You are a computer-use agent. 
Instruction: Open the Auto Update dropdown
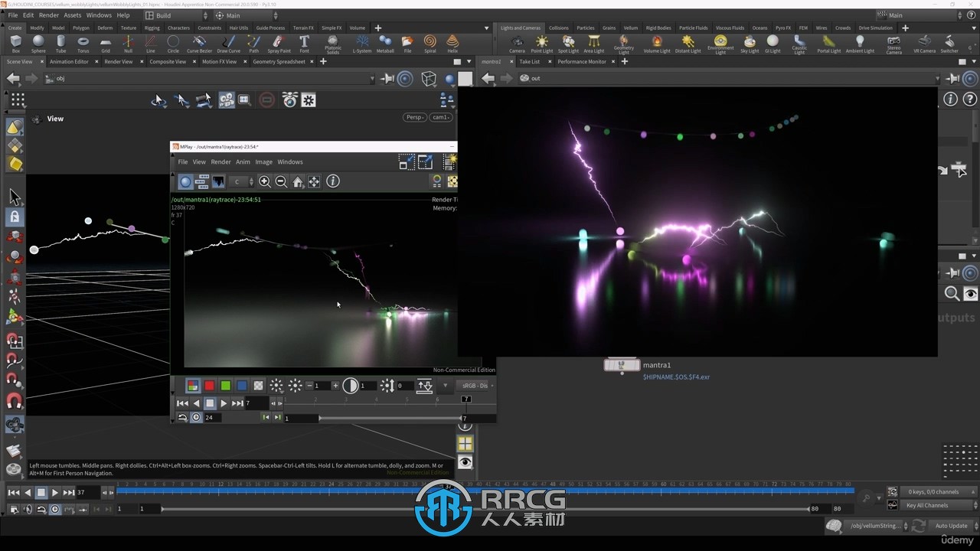tap(954, 526)
